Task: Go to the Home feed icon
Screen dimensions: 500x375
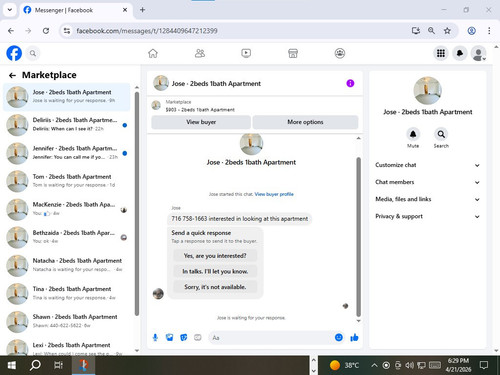Action: tap(153, 53)
